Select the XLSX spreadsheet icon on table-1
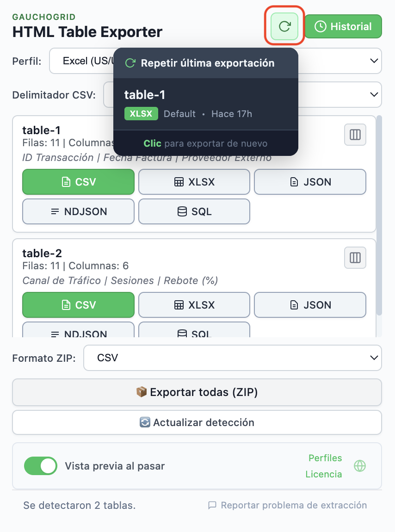Viewport: 395px width, 532px height. pyautogui.click(x=178, y=182)
